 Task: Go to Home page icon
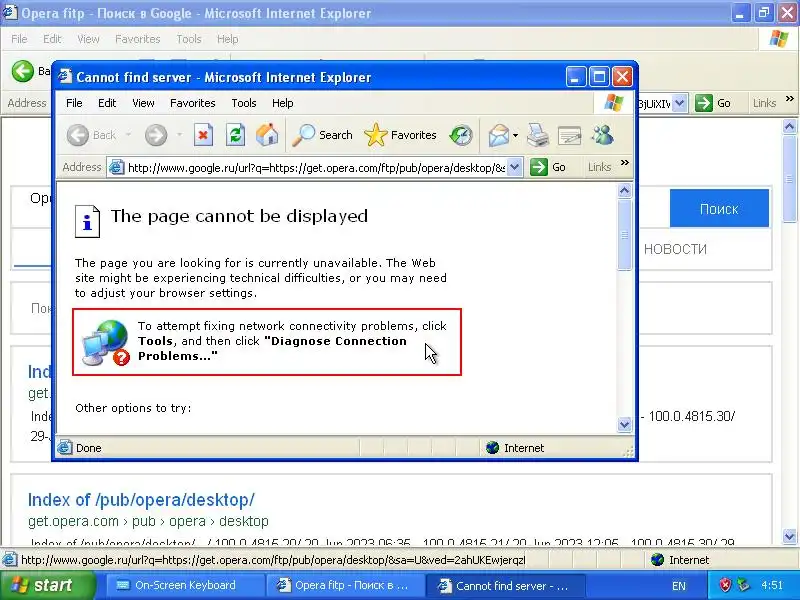(x=267, y=135)
